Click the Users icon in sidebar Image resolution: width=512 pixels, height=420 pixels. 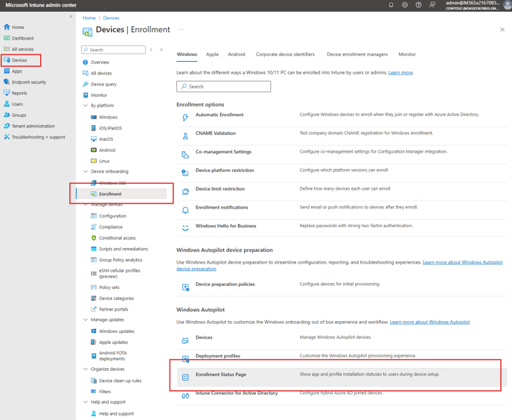click(x=7, y=104)
